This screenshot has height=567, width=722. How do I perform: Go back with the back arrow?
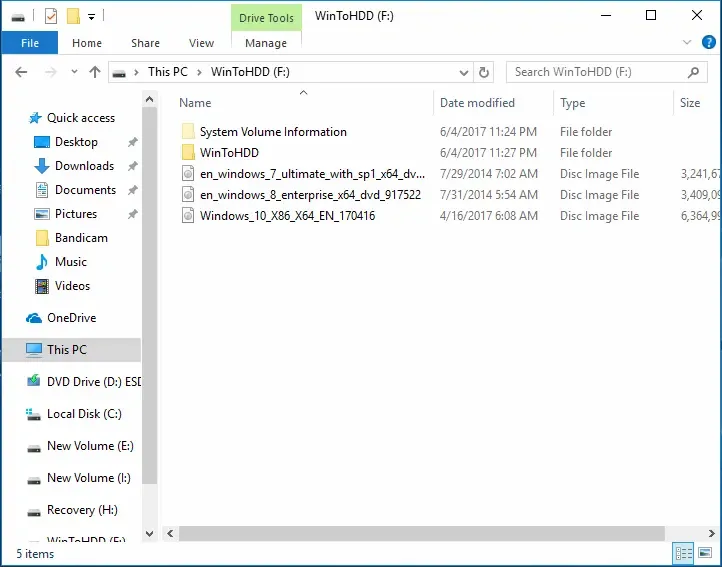click(21, 72)
